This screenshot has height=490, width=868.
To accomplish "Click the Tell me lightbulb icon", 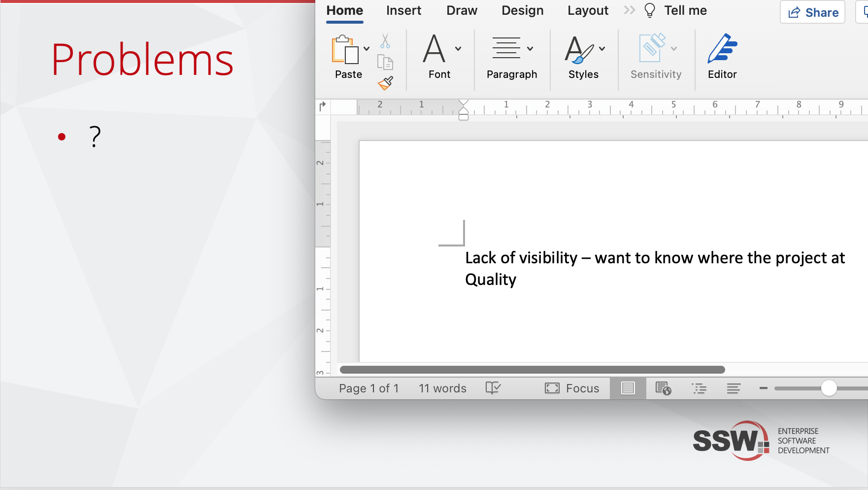I will [650, 10].
